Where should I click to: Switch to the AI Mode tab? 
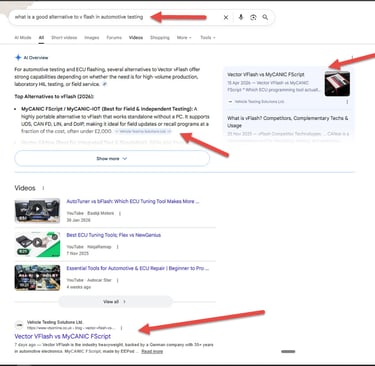pyautogui.click(x=23, y=38)
